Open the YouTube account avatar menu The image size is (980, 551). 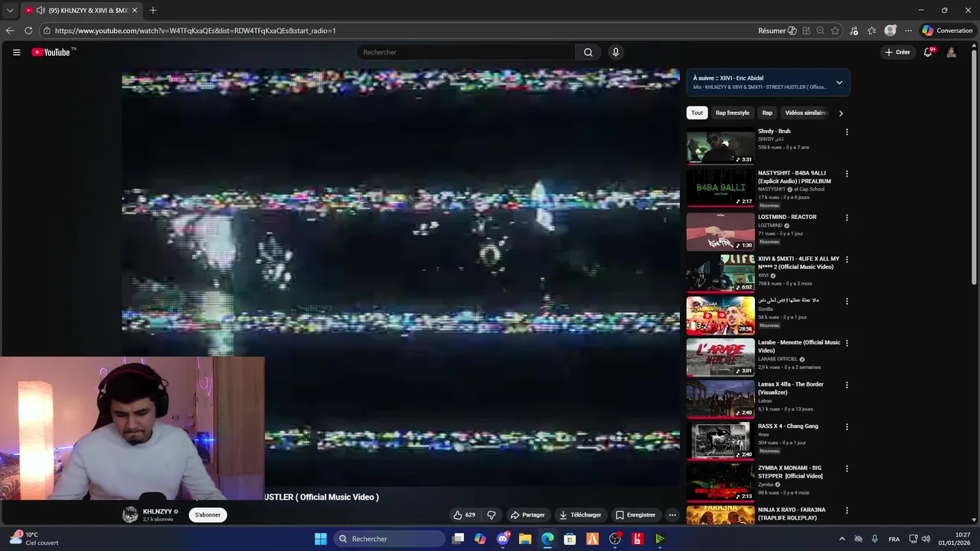[x=951, y=52]
